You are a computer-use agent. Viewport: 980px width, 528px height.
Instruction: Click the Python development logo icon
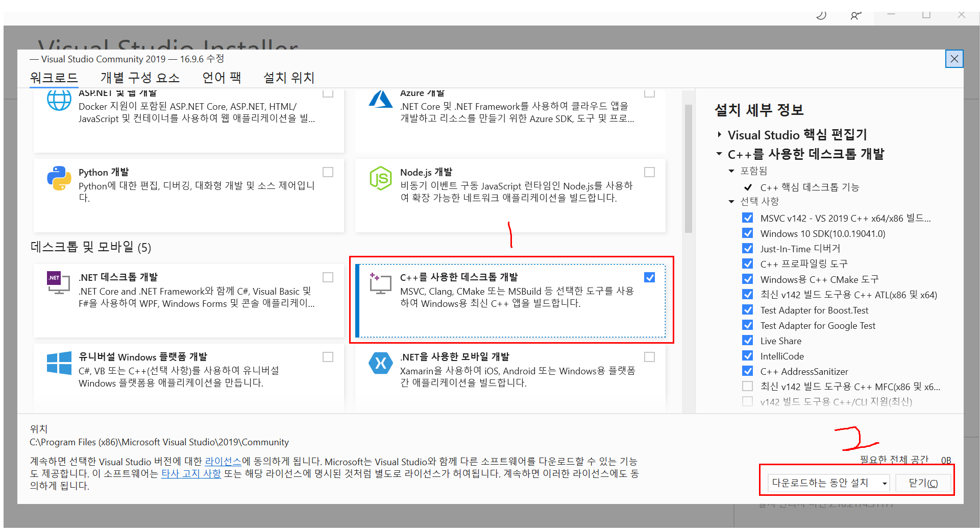59,178
